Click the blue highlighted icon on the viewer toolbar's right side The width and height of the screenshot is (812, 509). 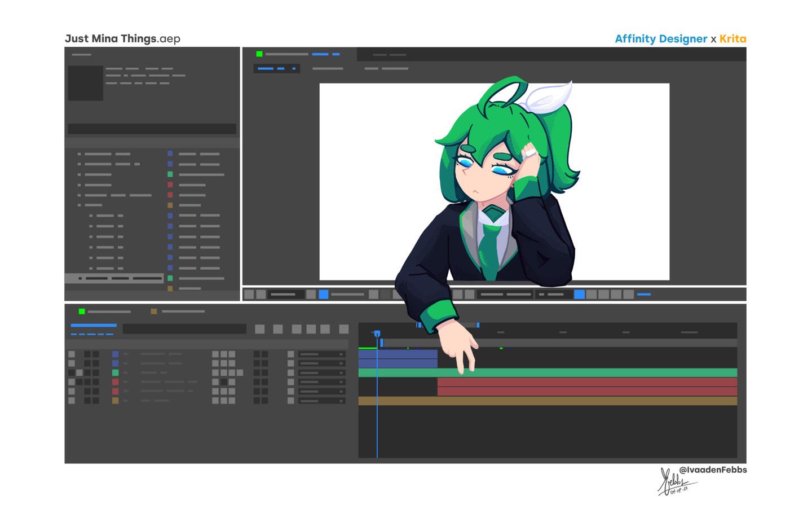point(579,294)
